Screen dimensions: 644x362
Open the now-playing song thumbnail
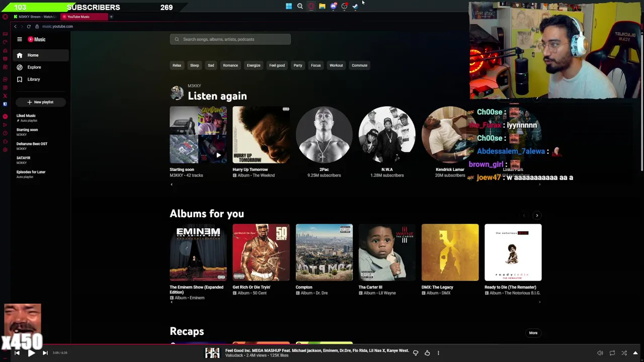pyautogui.click(x=212, y=353)
